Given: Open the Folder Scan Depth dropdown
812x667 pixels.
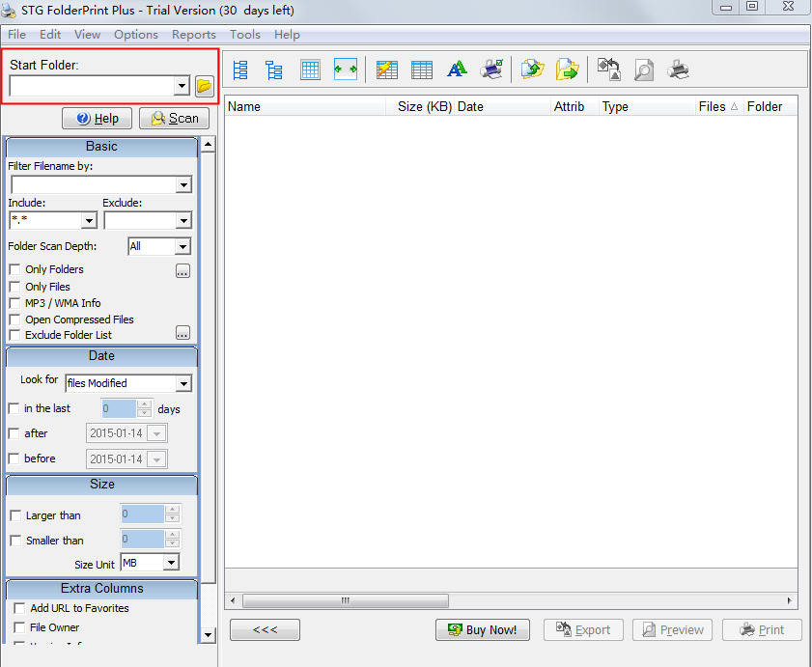Looking at the screenshot, I should click(x=182, y=246).
